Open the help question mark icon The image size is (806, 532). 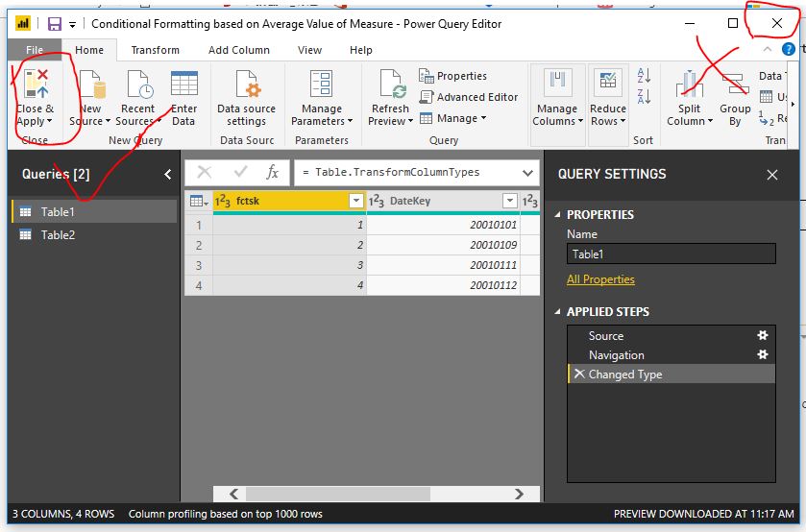pyautogui.click(x=788, y=49)
